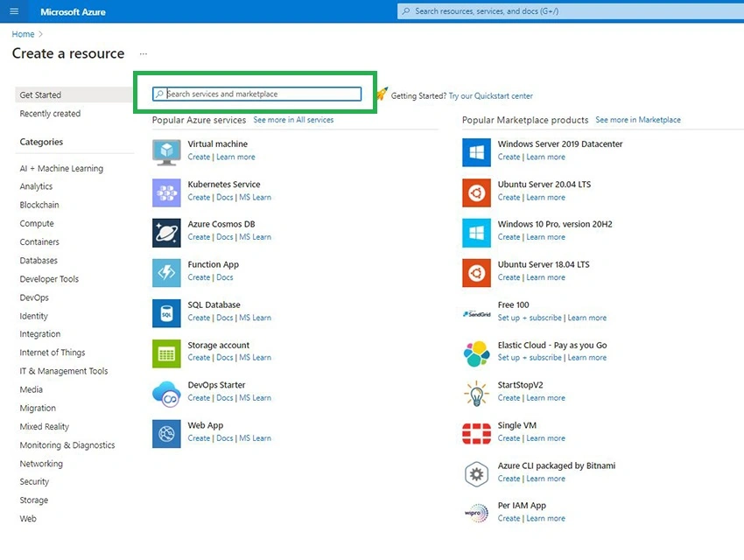Image resolution: width=744 pixels, height=560 pixels.
Task: Open See more in Marketplace link
Action: click(638, 120)
